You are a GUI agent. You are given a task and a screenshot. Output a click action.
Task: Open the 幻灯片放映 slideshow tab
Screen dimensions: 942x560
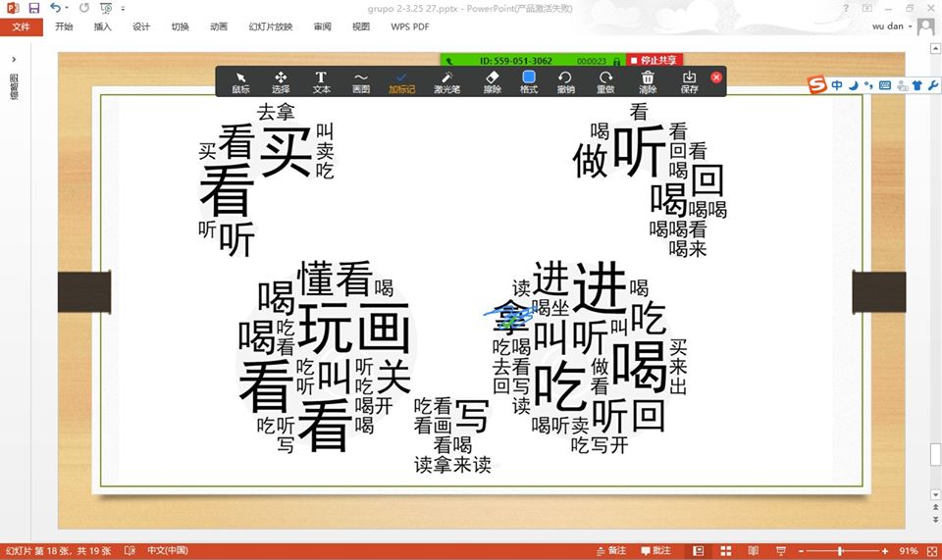[271, 26]
